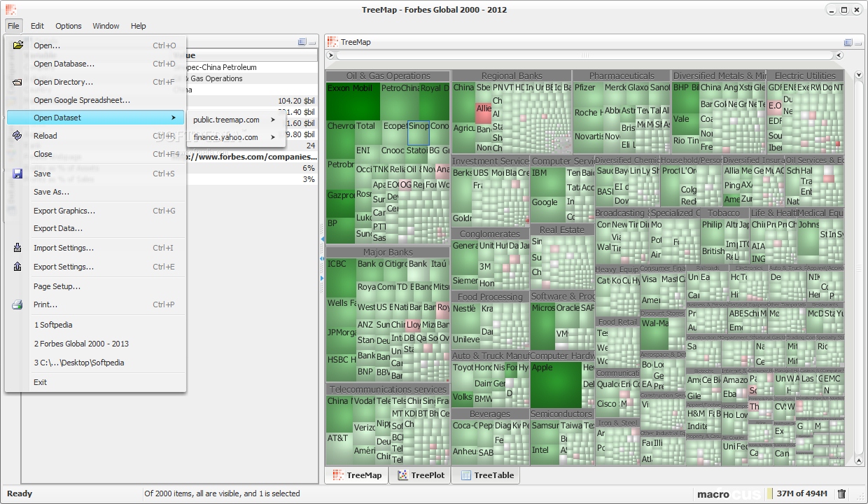This screenshot has width=868, height=504.
Task: Open recent Forbes Global 2000 - 2013
Action: coord(95,344)
